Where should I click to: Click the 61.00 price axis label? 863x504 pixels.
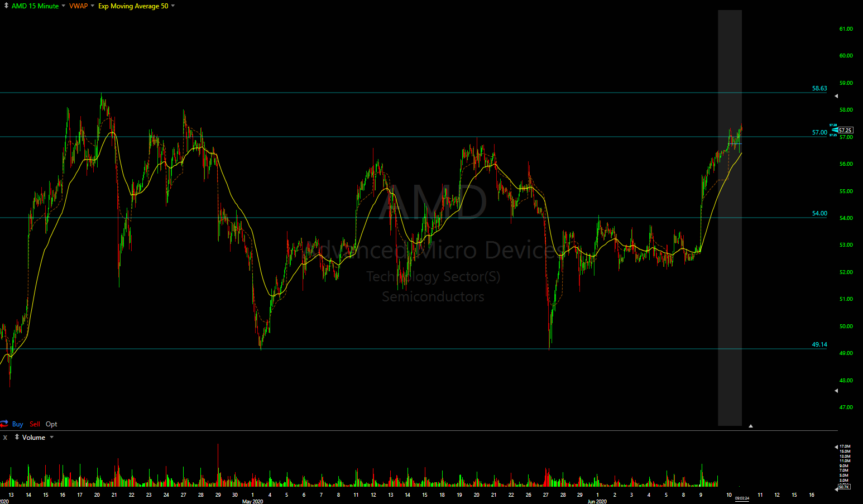click(846, 29)
